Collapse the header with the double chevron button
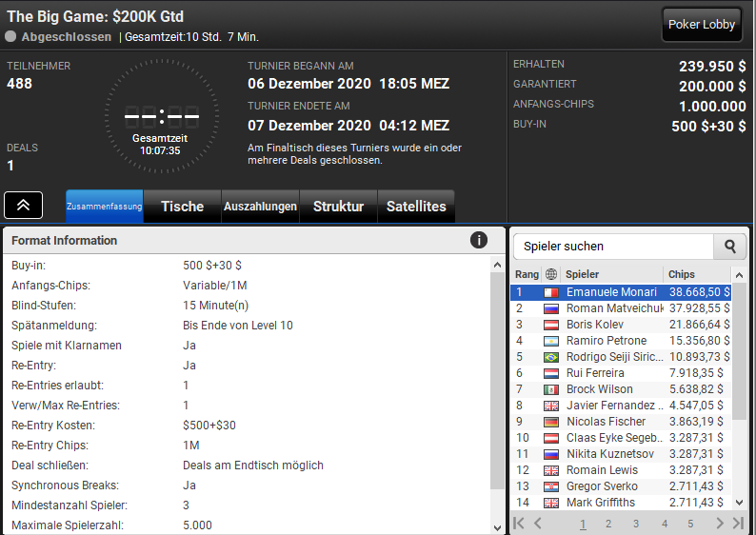 23,205
